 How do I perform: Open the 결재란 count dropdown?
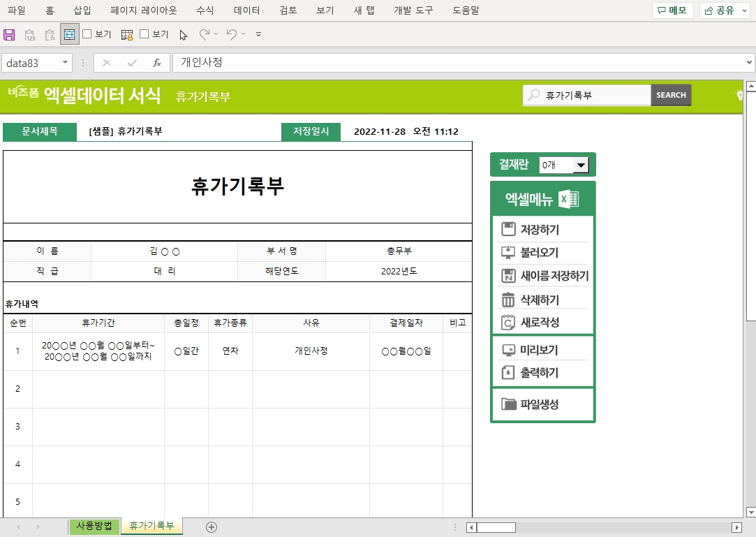(580, 165)
